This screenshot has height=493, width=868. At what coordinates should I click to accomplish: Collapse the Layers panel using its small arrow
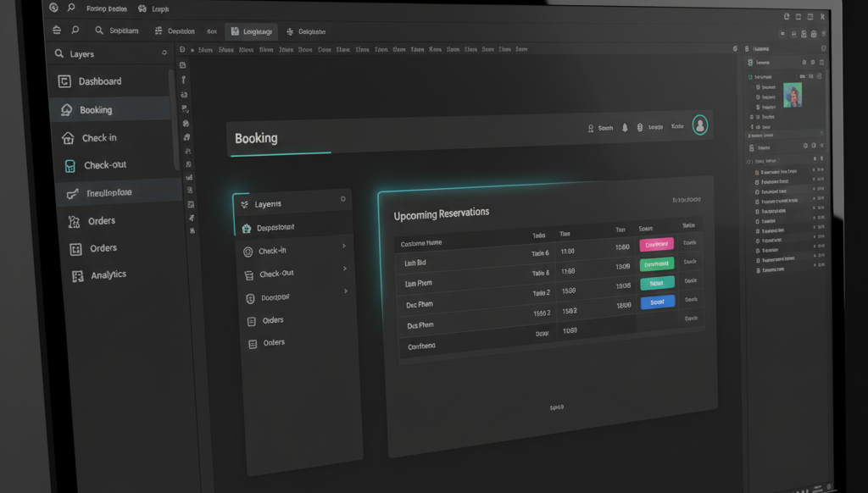pos(343,202)
